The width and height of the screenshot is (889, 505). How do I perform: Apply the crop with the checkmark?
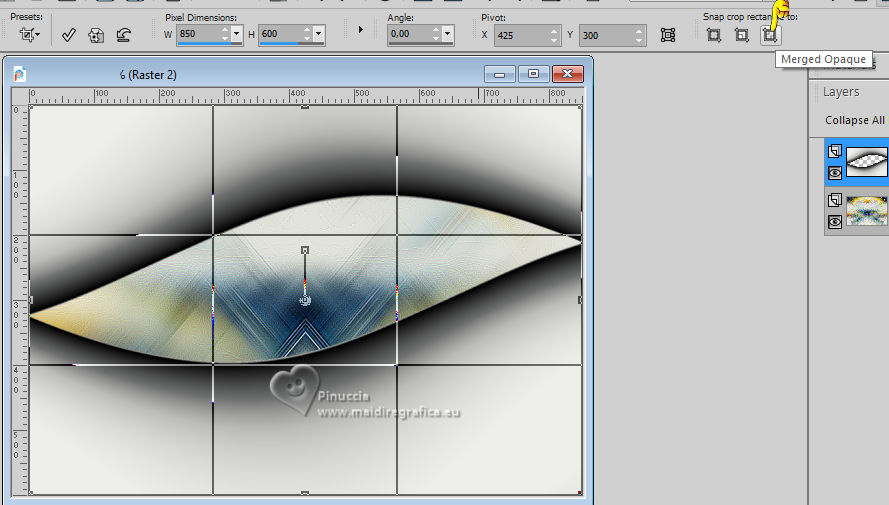coord(69,35)
